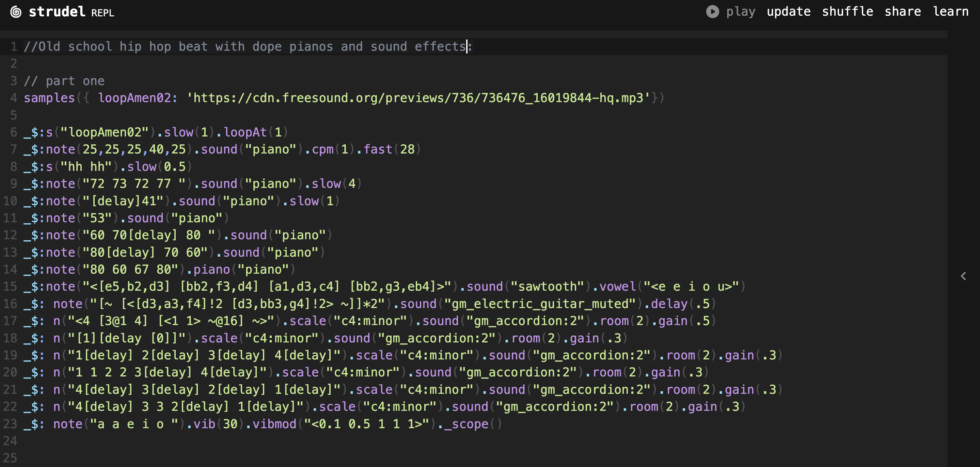This screenshot has height=467, width=980.
Task: Click the play circle icon
Action: [x=713, y=12]
